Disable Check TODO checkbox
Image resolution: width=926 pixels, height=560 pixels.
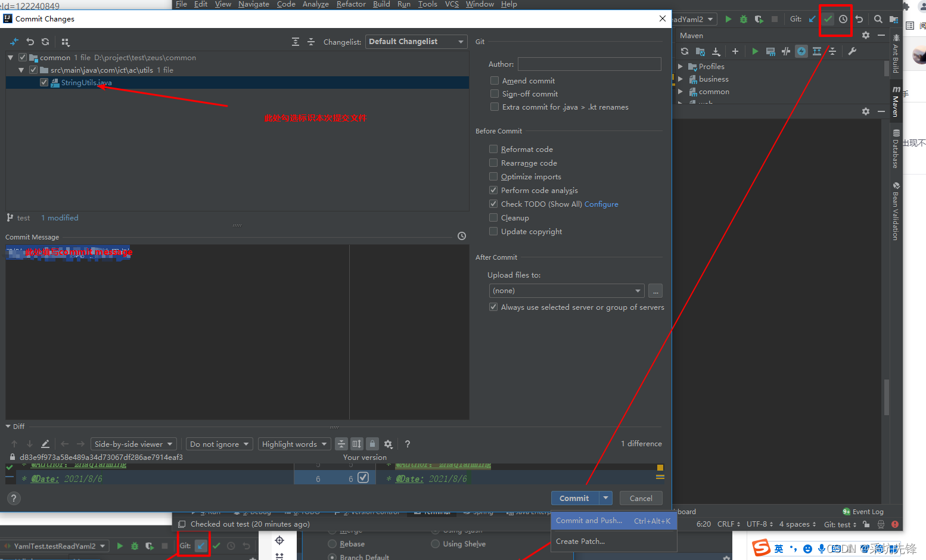click(x=493, y=204)
